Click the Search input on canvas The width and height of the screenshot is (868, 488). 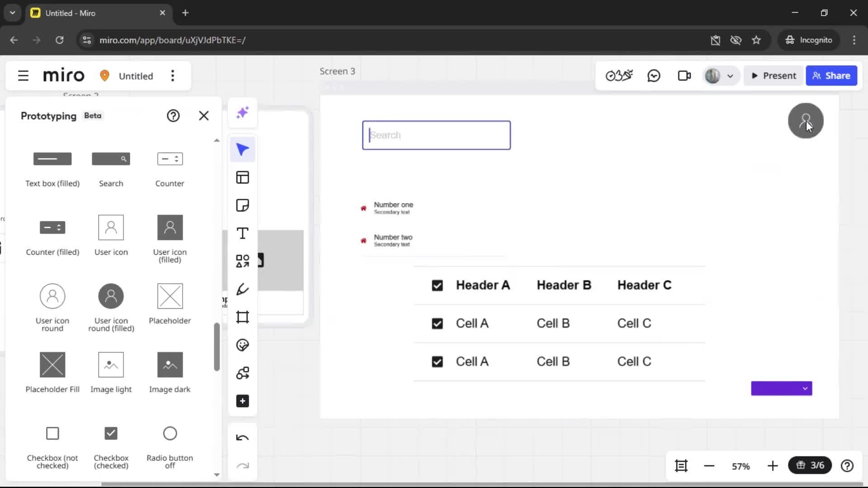(x=436, y=135)
